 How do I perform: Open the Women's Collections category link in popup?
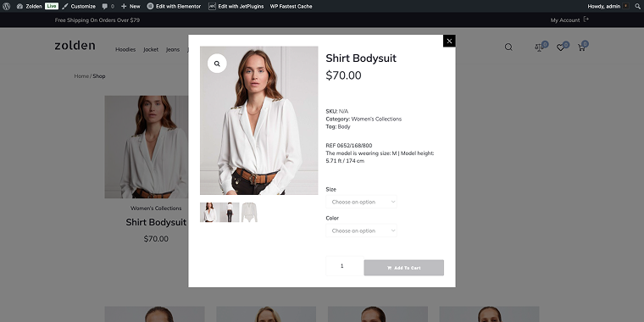click(376, 119)
